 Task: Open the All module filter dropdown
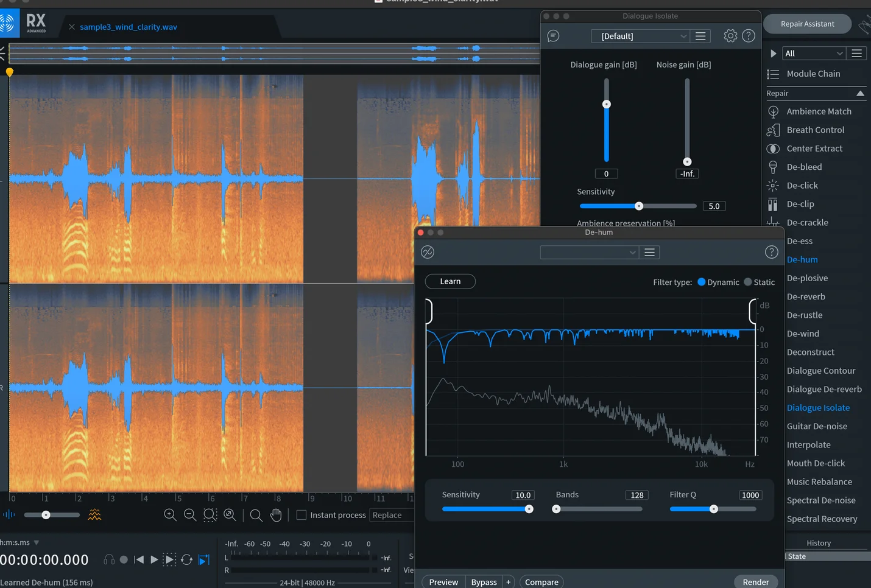tap(814, 54)
